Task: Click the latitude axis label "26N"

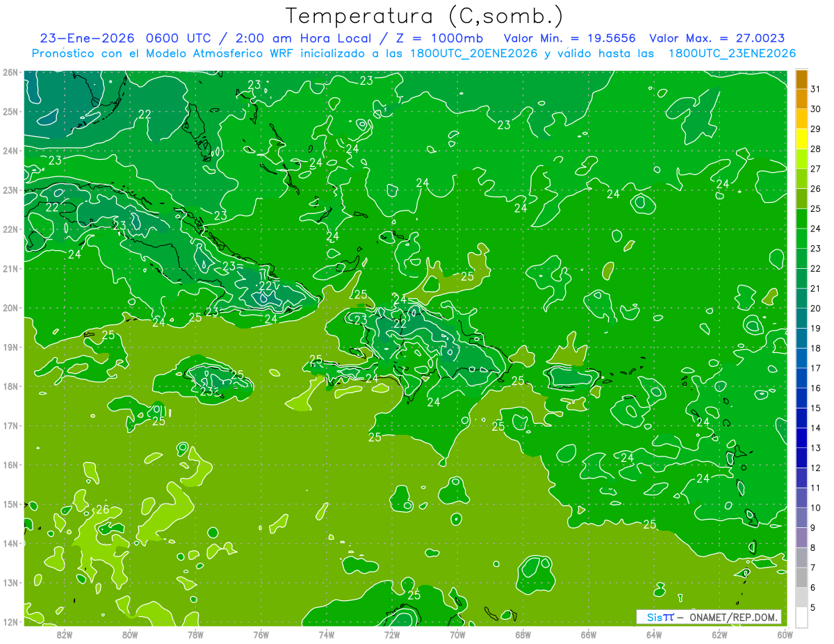Action: tap(10, 72)
